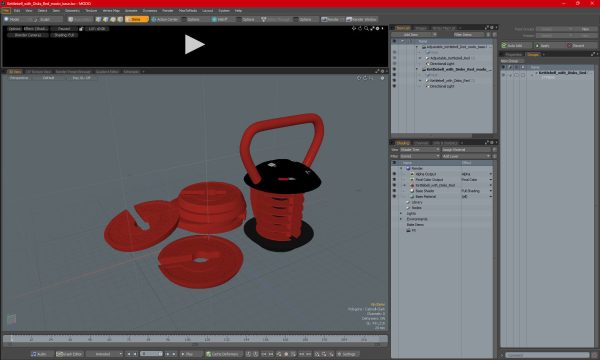Click the Render item icon in shader tree
Image resolution: width=600 pixels, height=360 pixels.
[408, 168]
